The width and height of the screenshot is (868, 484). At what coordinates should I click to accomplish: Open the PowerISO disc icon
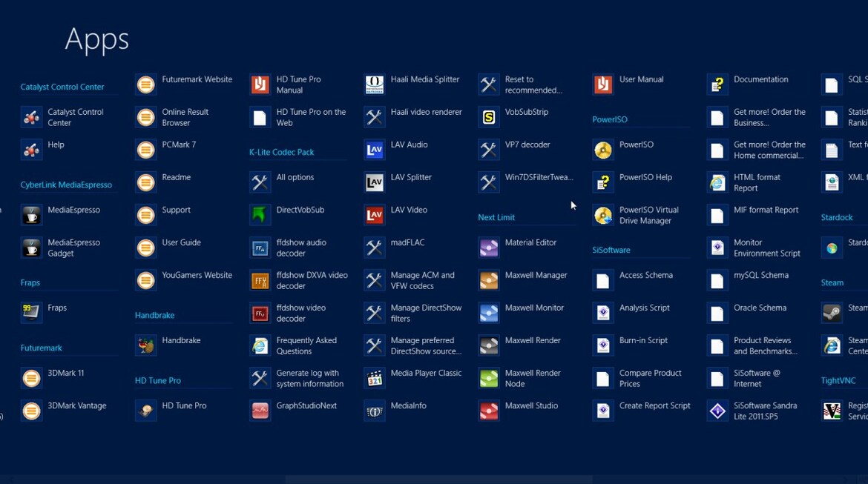pos(603,150)
